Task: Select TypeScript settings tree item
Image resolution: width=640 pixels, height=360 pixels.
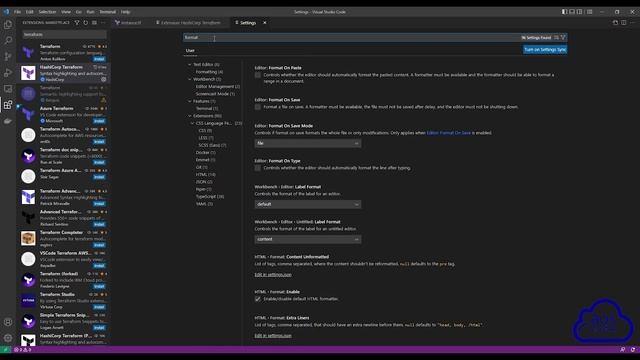Action: point(210,197)
